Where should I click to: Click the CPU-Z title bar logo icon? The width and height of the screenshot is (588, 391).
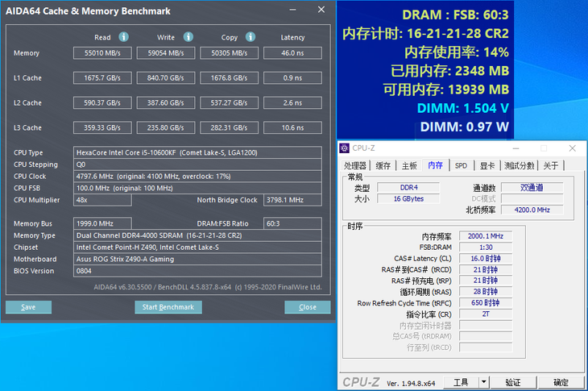(344, 148)
